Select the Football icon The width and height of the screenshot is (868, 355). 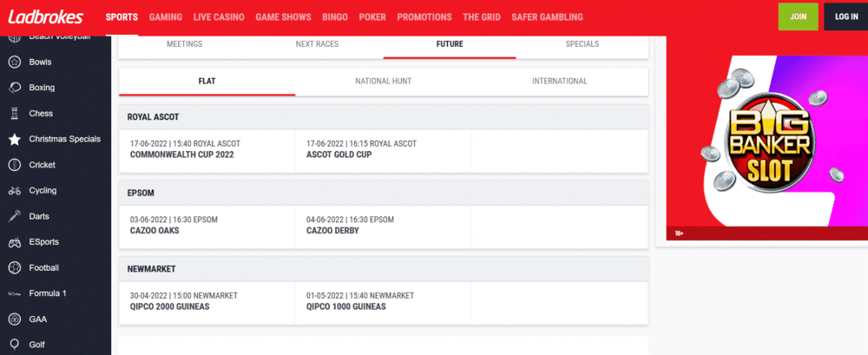[x=15, y=268]
